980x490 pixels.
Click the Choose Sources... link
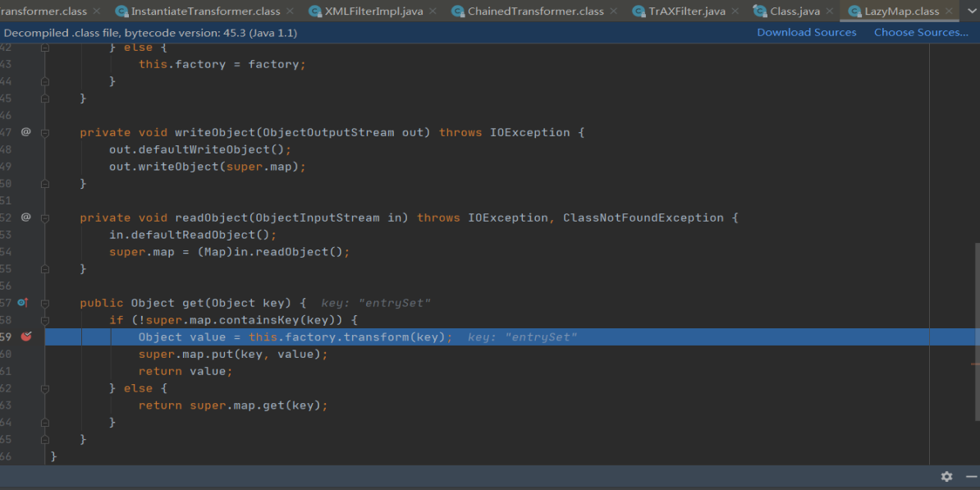(921, 33)
